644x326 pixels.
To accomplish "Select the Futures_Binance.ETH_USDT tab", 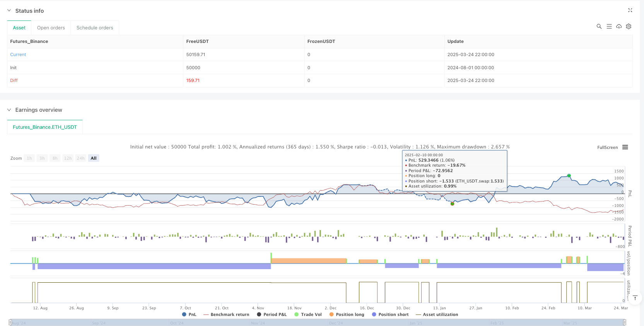I will tap(45, 127).
